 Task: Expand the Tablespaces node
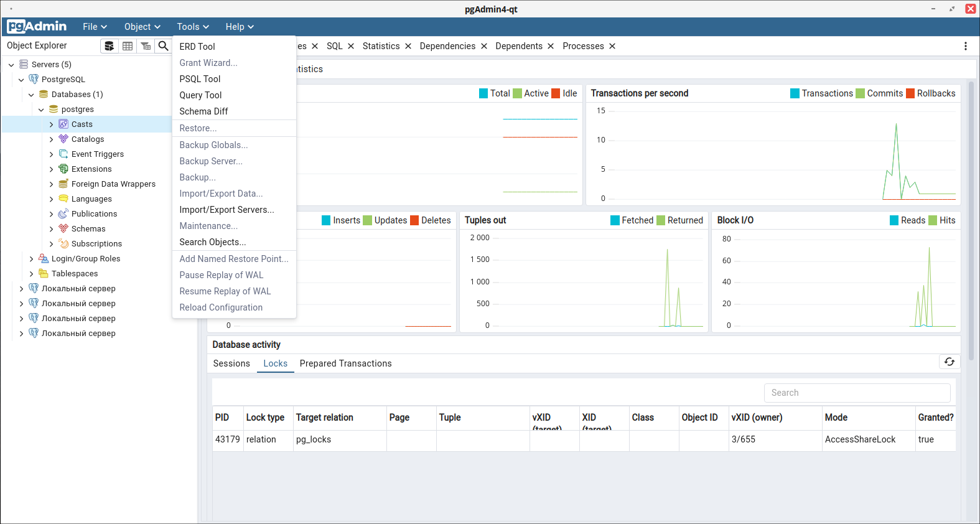(31, 274)
